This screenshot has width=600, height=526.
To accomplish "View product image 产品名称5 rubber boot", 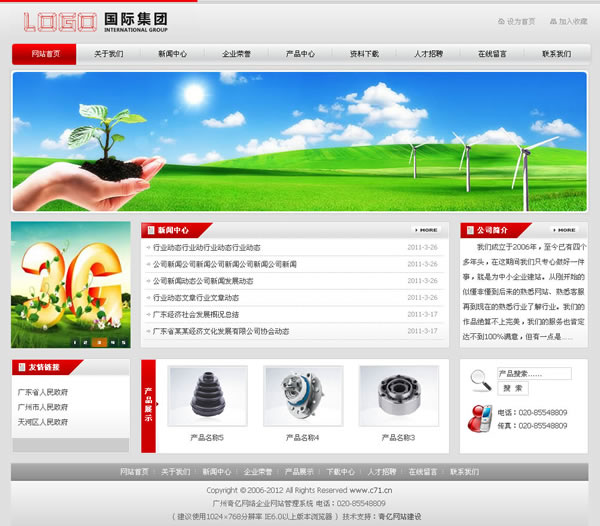I will tap(208, 396).
